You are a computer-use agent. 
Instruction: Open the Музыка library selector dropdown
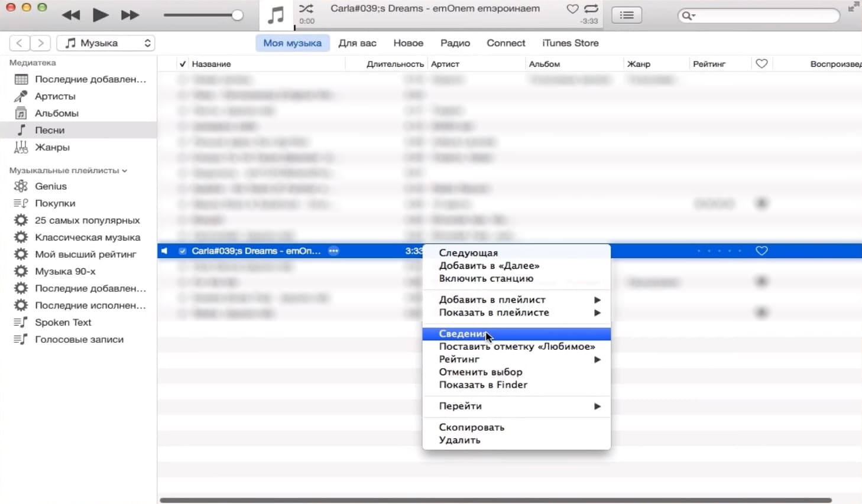[106, 43]
